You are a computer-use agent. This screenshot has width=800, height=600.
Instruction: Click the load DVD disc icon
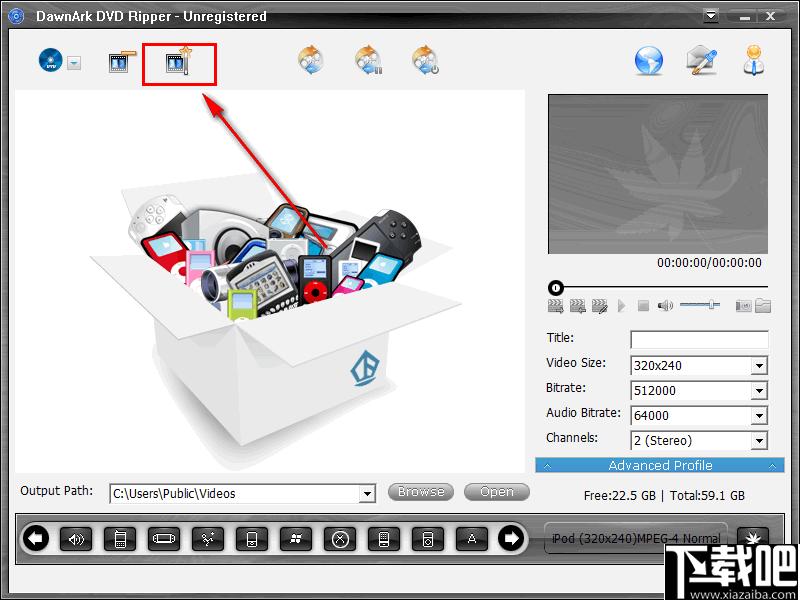(50, 61)
